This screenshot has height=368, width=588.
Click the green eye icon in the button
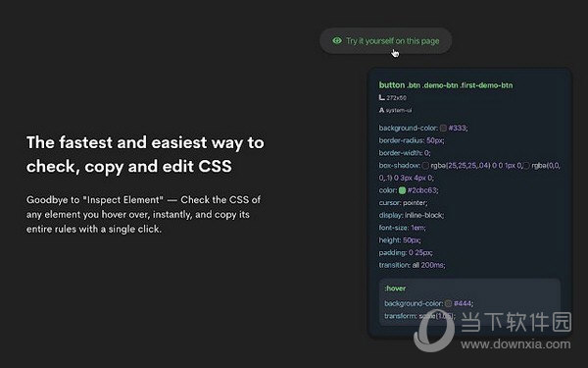[x=337, y=40]
